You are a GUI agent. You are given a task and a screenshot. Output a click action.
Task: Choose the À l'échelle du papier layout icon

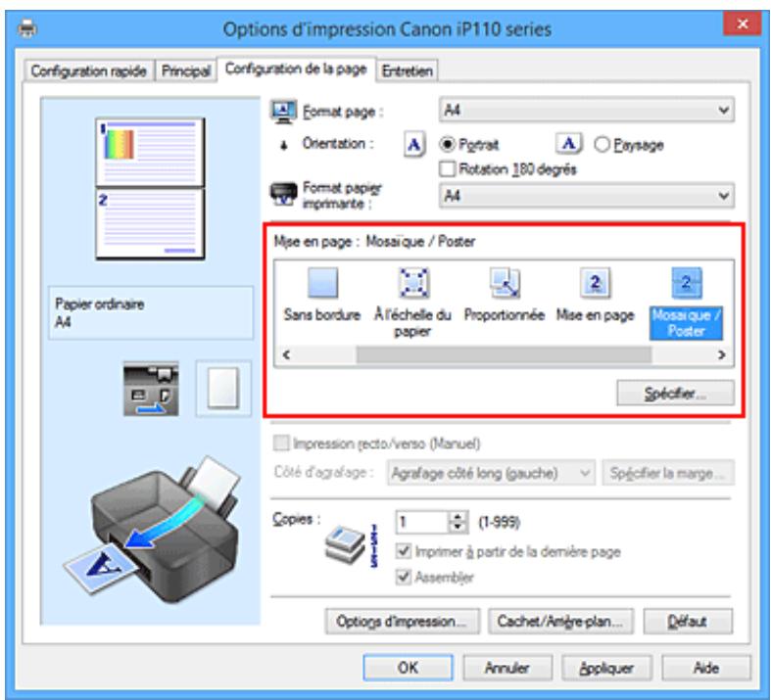point(413,283)
